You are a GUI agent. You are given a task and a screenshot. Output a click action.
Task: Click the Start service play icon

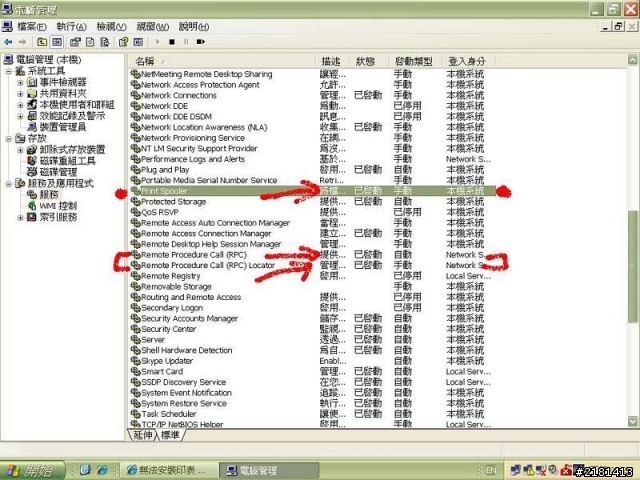[158, 42]
